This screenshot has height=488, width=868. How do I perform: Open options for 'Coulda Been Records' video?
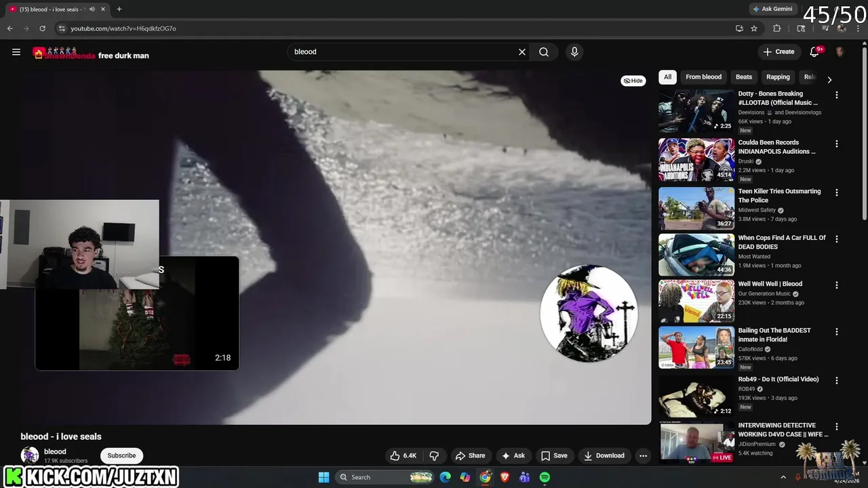coord(836,144)
